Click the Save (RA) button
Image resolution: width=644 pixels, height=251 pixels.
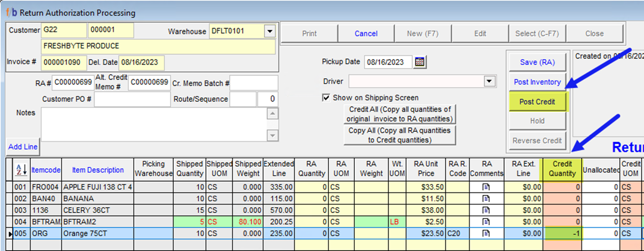pyautogui.click(x=537, y=62)
